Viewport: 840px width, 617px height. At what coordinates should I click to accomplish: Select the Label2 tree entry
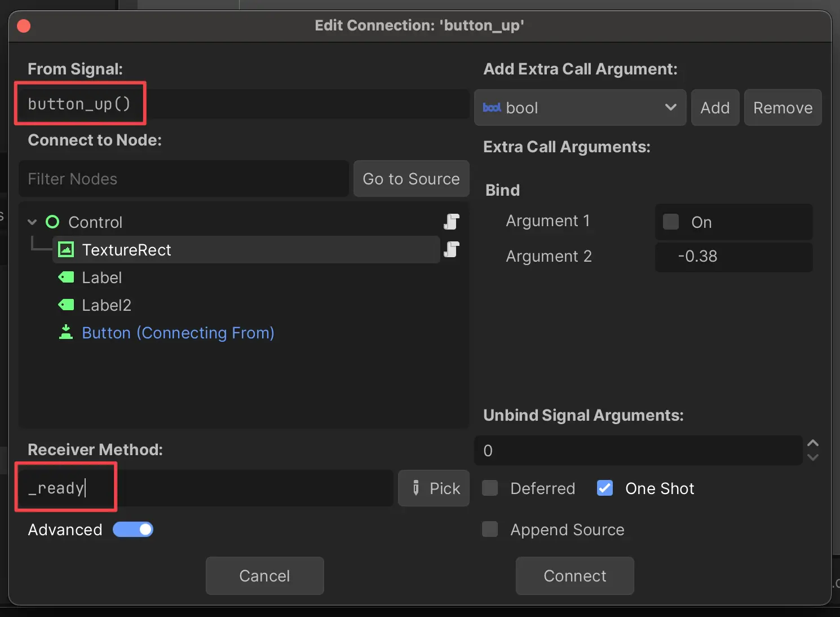click(107, 305)
